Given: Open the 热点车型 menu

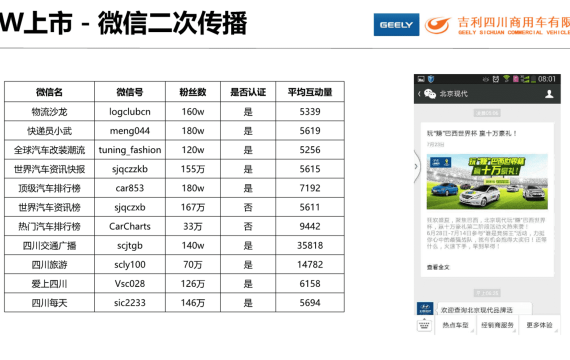Looking at the screenshot, I should [455, 325].
